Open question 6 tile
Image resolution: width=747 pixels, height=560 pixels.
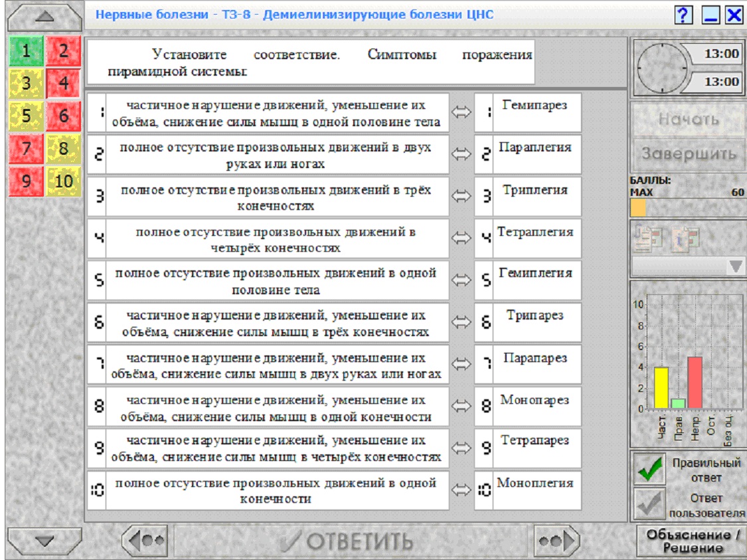click(x=63, y=116)
